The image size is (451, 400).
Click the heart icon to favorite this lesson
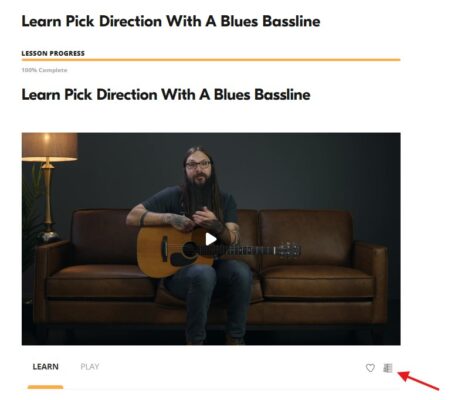pos(370,368)
